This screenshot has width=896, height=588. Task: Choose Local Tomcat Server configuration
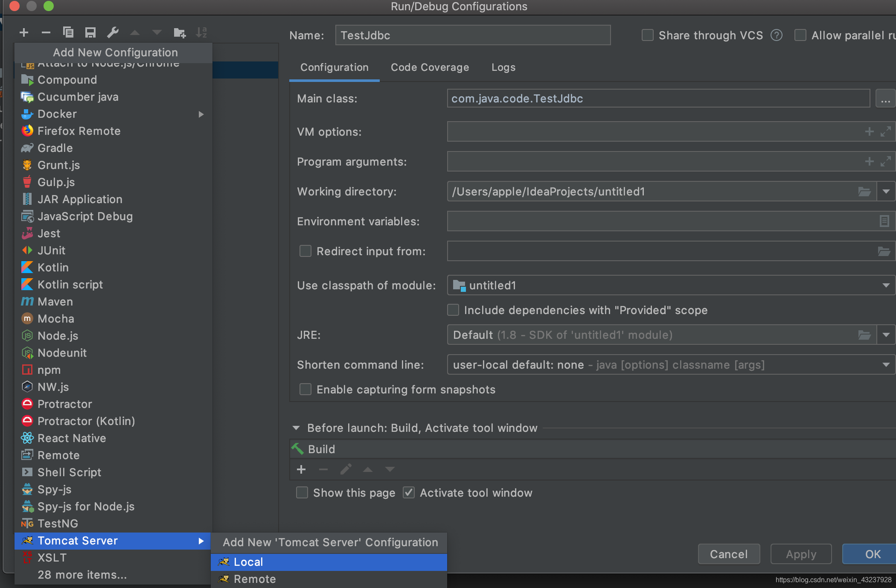pyautogui.click(x=329, y=562)
